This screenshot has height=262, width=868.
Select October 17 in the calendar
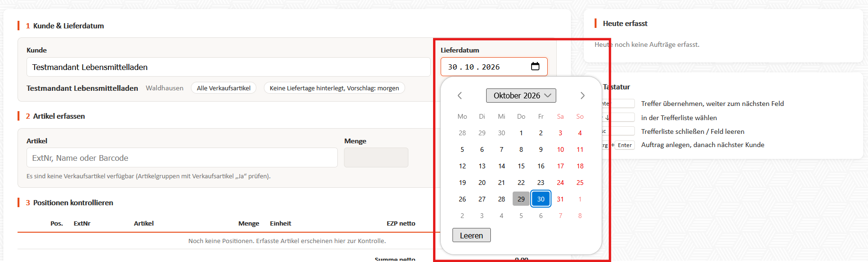pos(561,166)
